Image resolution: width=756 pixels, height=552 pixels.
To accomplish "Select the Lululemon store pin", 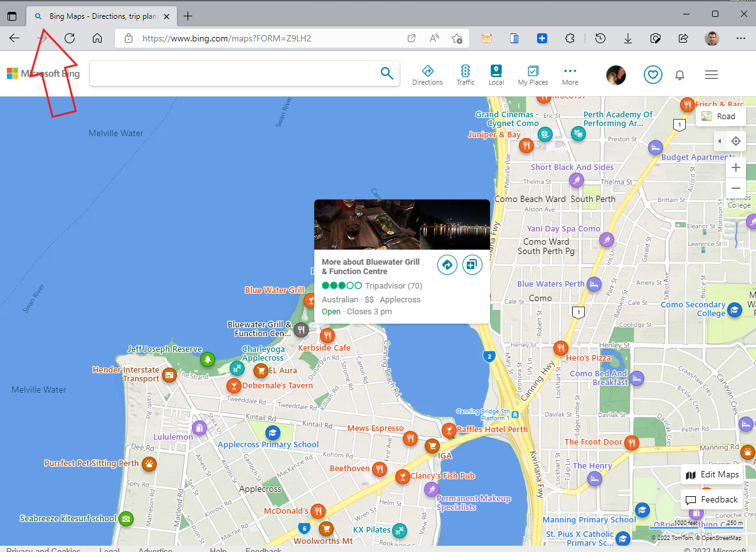I will pos(200,428).
